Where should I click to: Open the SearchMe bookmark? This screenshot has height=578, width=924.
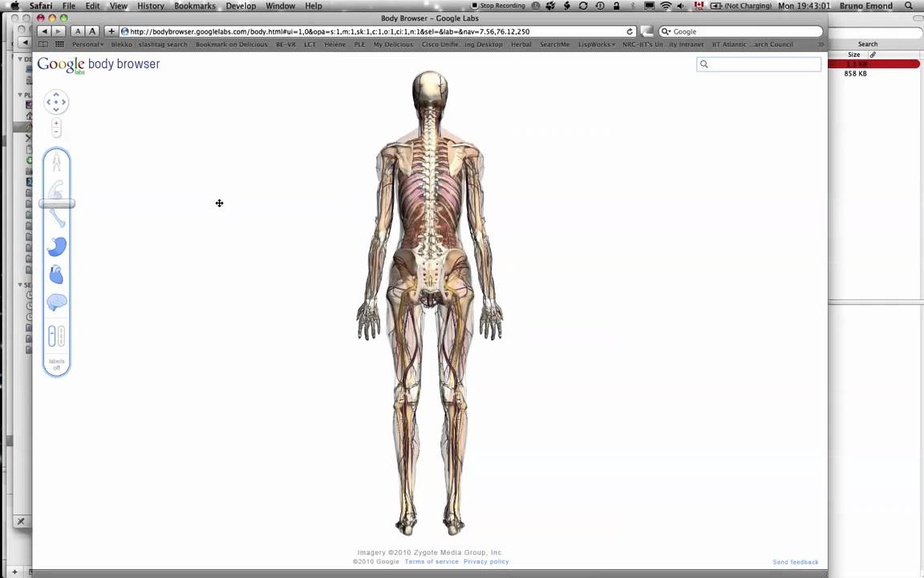[554, 44]
